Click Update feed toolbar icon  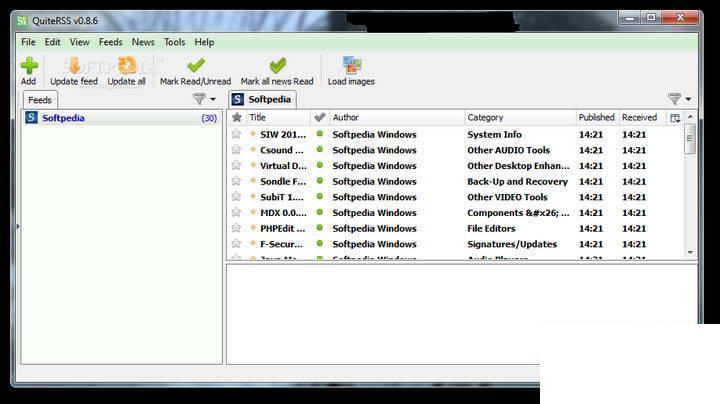tap(74, 66)
